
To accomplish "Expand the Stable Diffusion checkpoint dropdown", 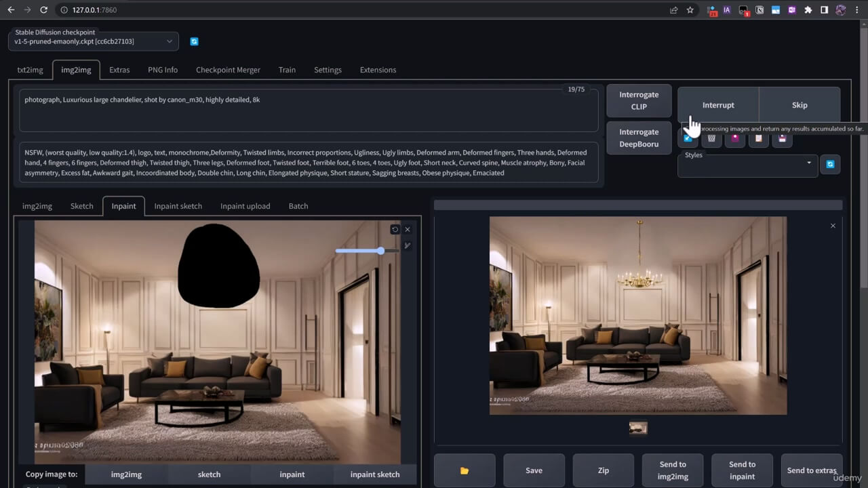I will point(170,41).
